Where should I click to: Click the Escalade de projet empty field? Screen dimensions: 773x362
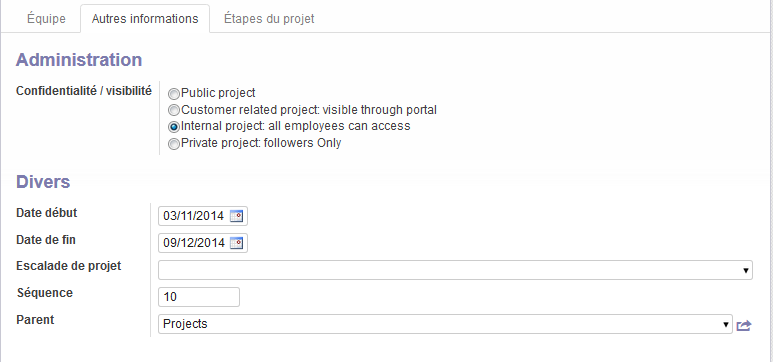(455, 270)
